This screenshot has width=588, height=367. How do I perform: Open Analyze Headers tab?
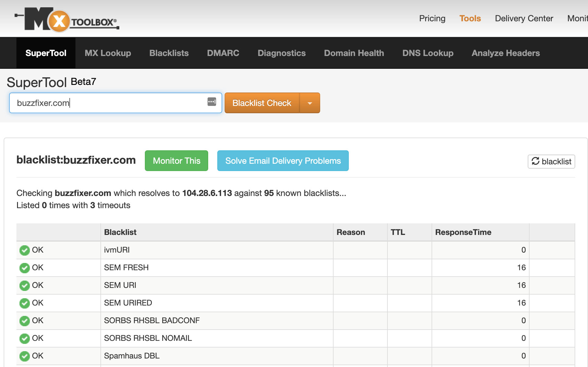click(x=506, y=53)
